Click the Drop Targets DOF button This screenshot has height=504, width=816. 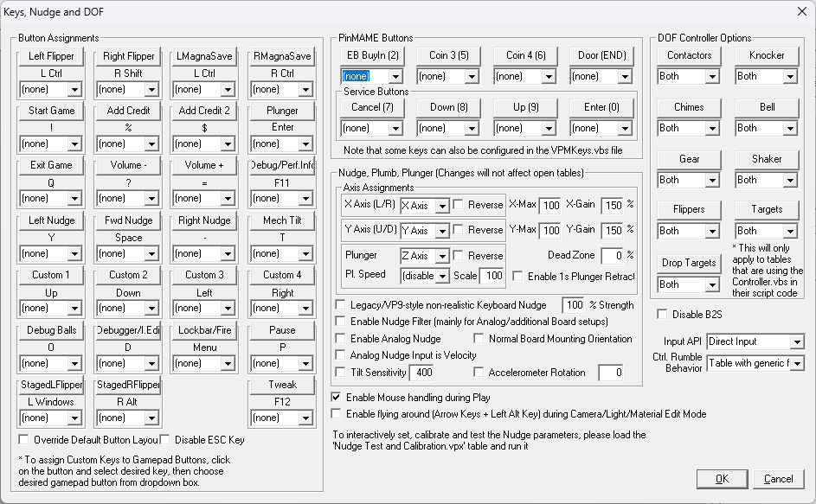tap(689, 263)
